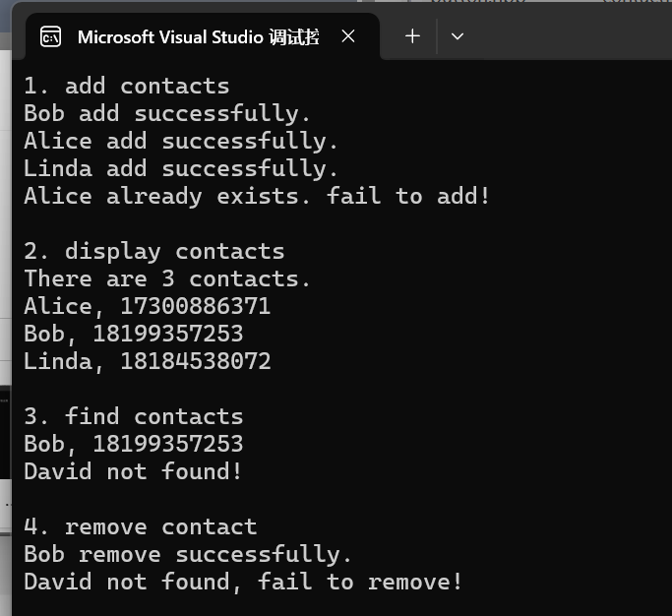Click the terminal icon on the tab

(x=50, y=37)
